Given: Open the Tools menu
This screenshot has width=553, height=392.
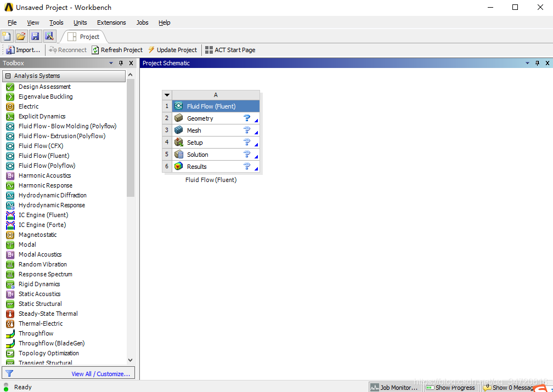Looking at the screenshot, I should pos(56,22).
